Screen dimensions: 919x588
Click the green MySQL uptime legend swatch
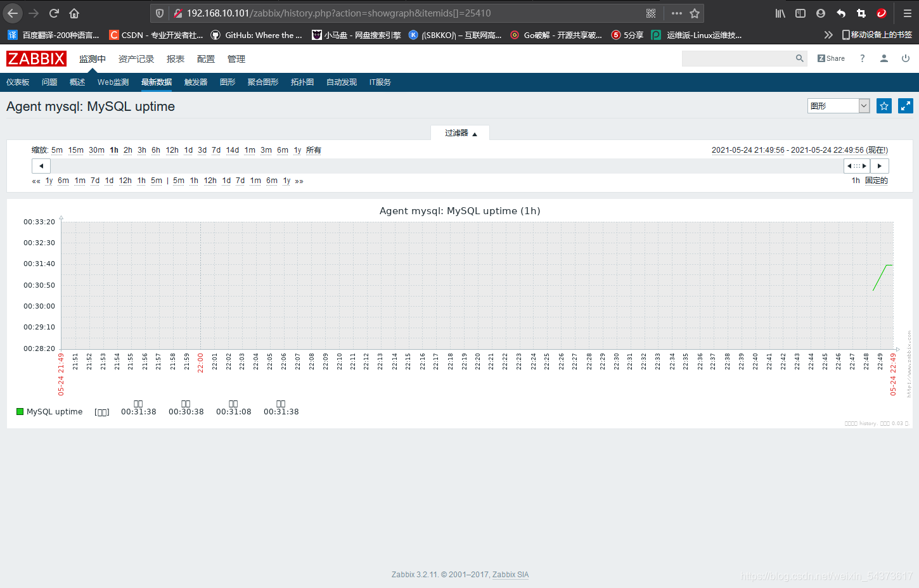pos(20,412)
